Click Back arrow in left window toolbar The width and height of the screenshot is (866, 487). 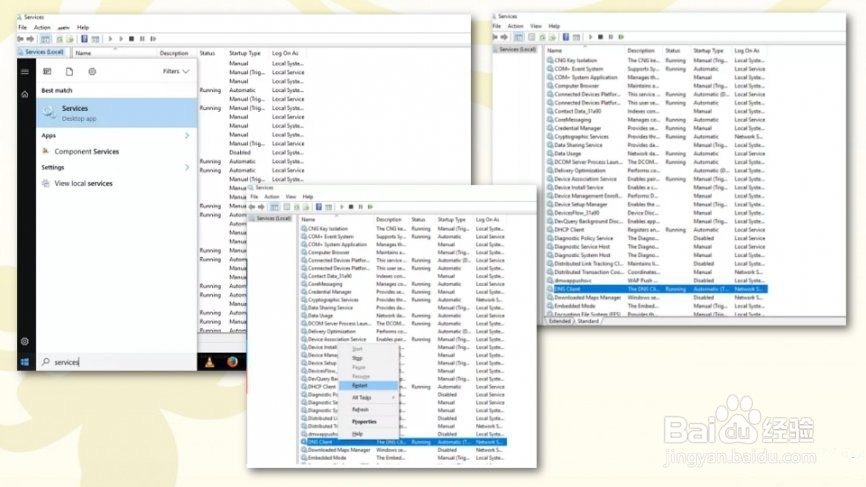(x=21, y=39)
